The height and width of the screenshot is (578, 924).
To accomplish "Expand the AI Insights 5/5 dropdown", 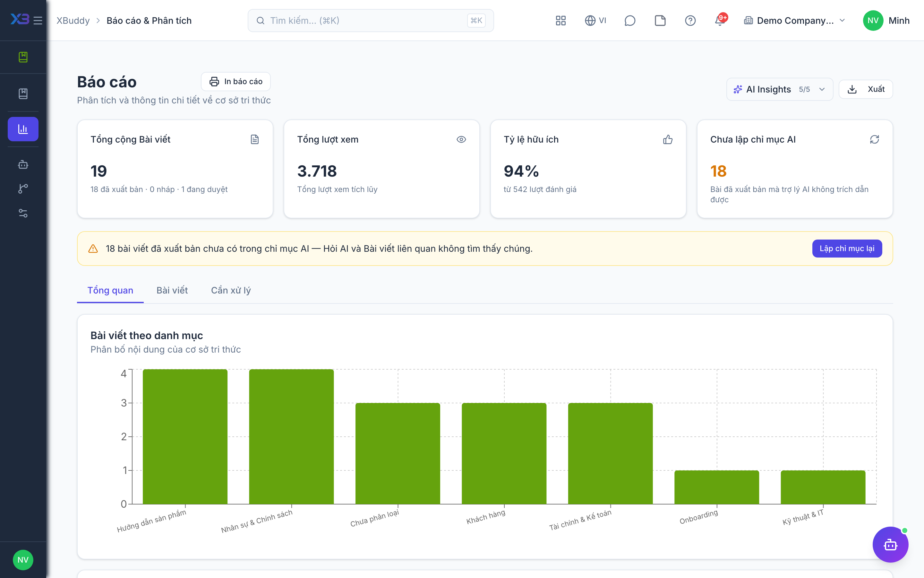I will [x=779, y=89].
